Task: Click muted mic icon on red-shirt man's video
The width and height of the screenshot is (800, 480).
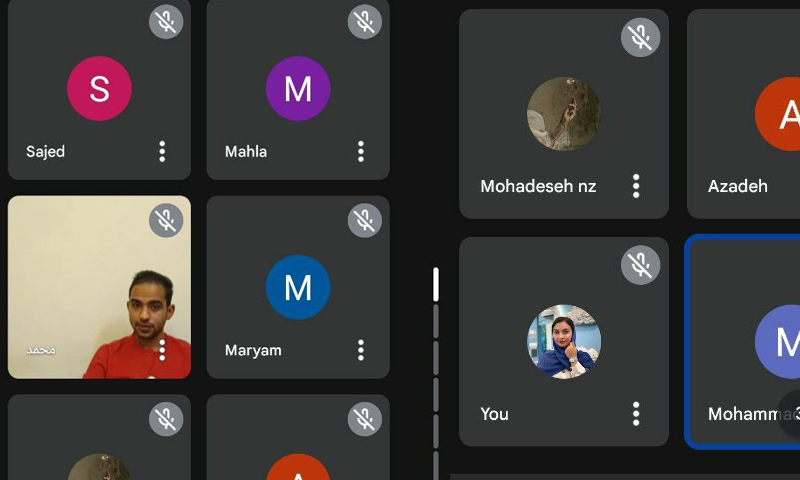Action: (166, 220)
